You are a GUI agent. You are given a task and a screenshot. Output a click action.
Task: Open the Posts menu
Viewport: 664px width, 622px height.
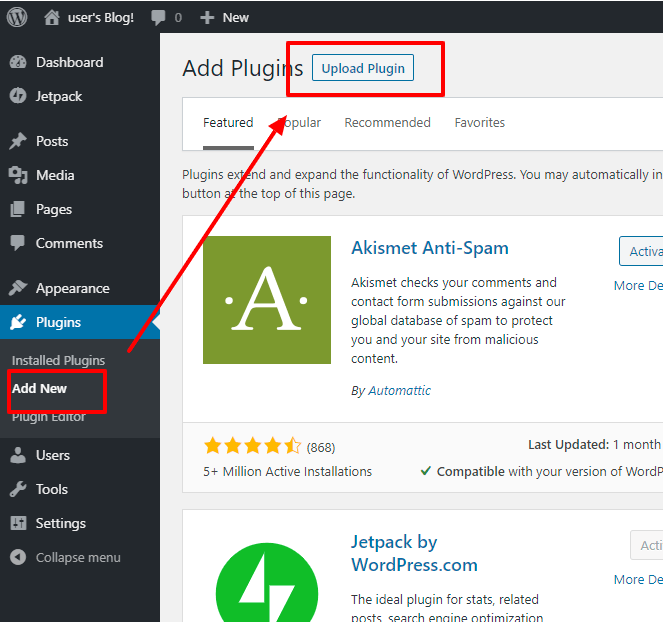pos(52,141)
